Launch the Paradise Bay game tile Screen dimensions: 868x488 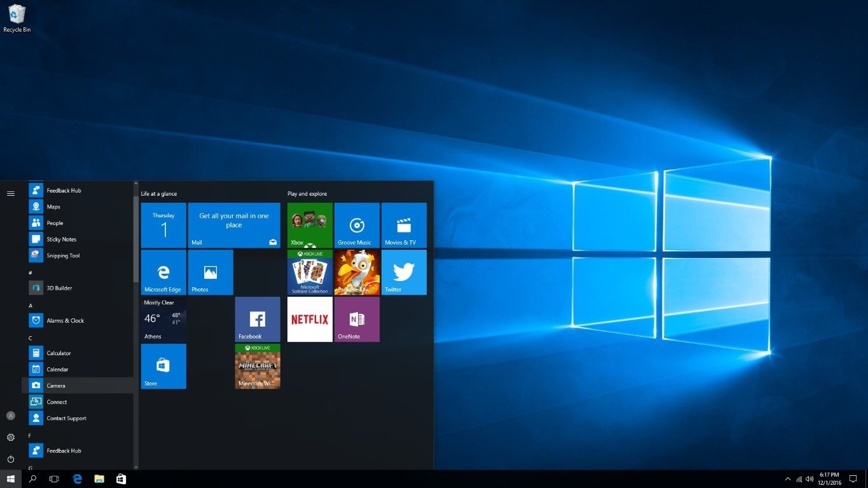tap(357, 272)
